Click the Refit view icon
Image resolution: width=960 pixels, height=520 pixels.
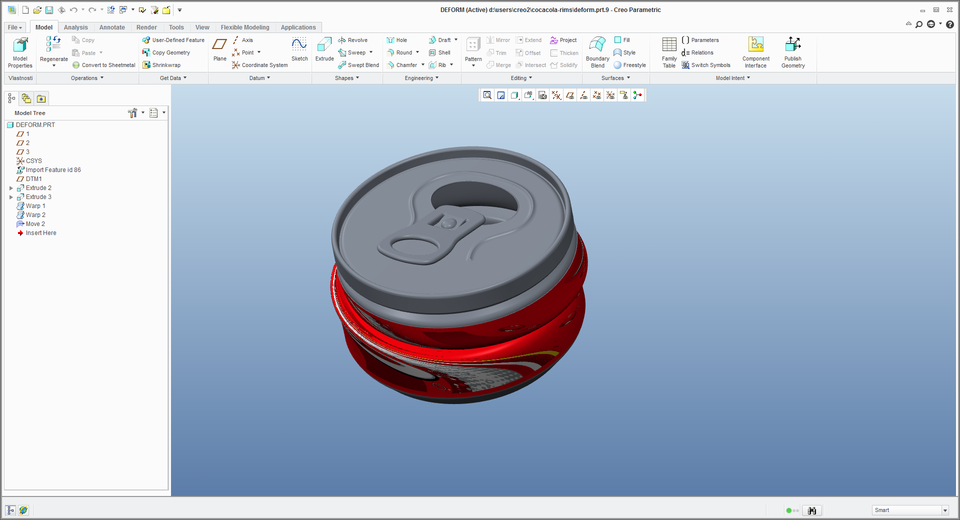pyautogui.click(x=487, y=95)
